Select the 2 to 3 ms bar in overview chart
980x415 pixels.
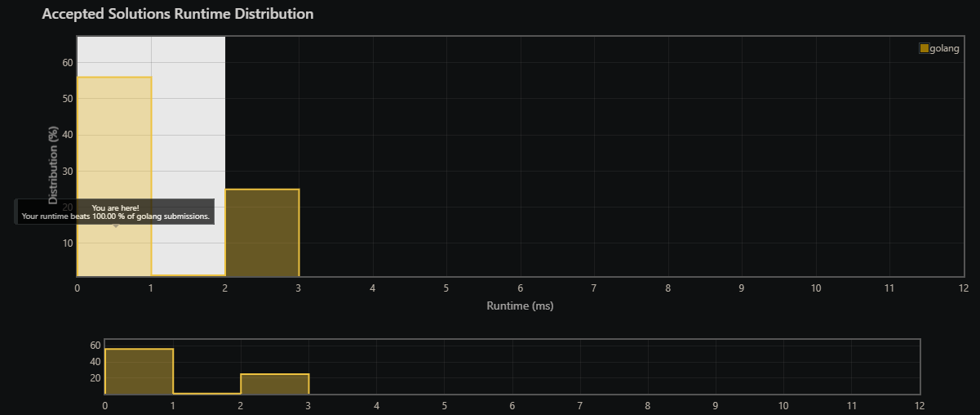(274, 384)
